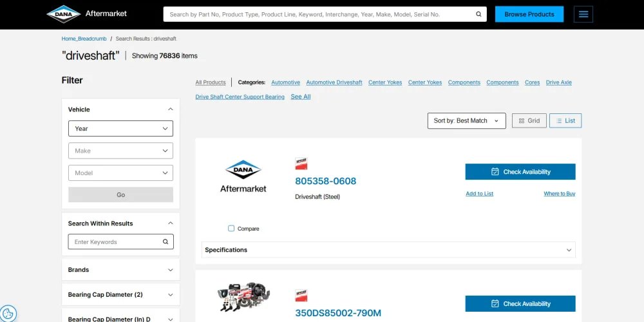Expand Specifications for 805358-0608
644x322 pixels.
point(388,250)
